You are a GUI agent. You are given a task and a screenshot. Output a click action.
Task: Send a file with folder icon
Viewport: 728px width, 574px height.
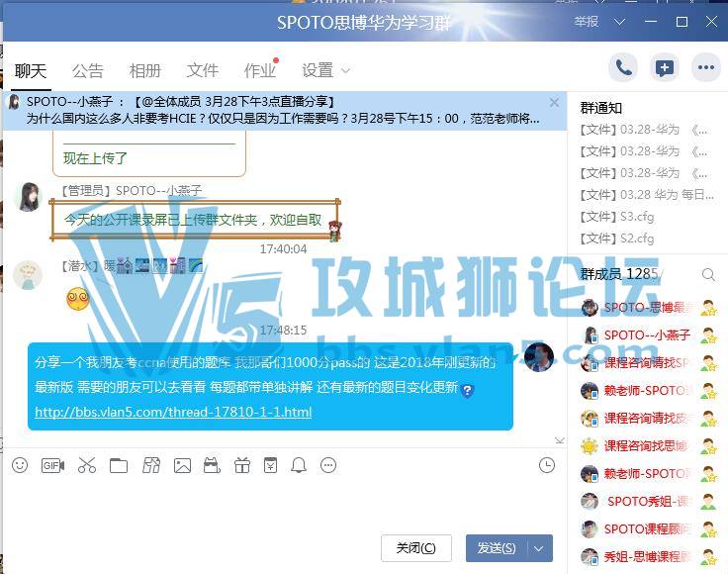[119, 465]
